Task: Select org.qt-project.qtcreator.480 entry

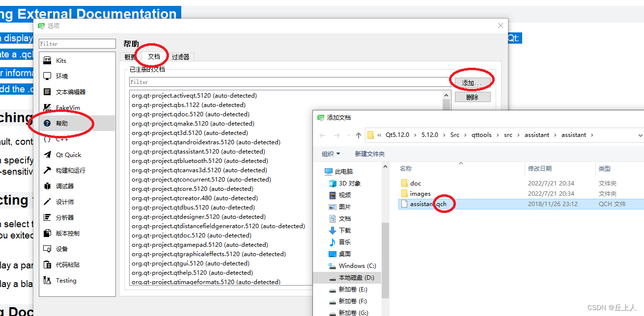Action: (x=195, y=198)
